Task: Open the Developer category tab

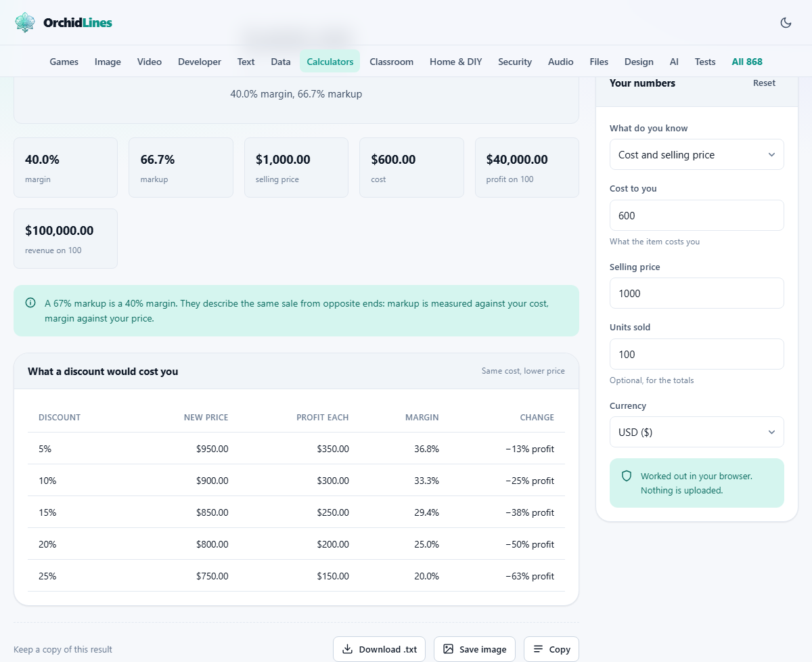Action: click(x=200, y=62)
